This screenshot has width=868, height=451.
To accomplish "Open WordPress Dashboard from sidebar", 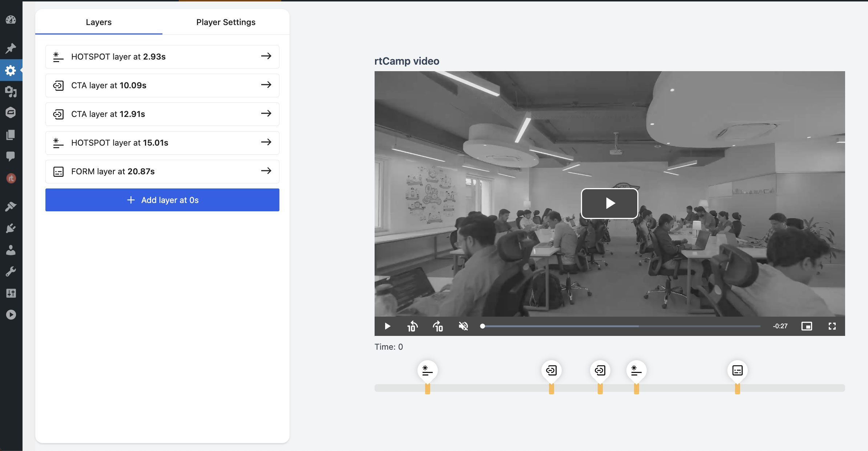I will tap(11, 20).
